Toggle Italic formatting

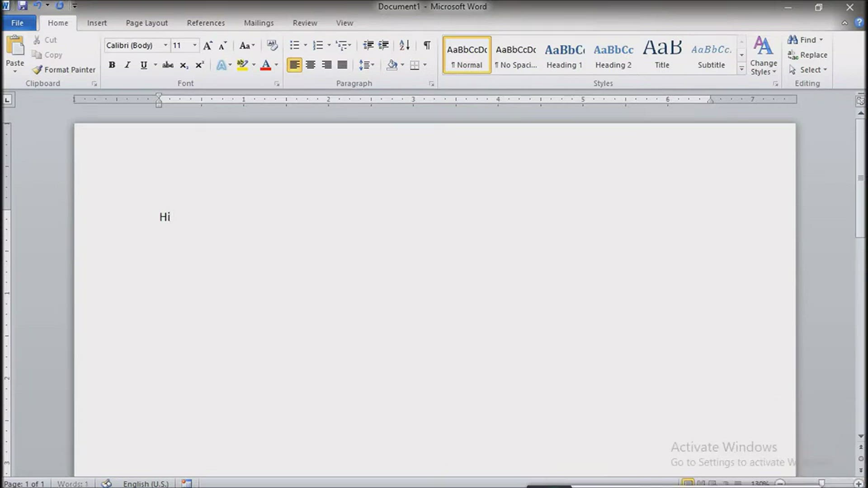click(127, 65)
